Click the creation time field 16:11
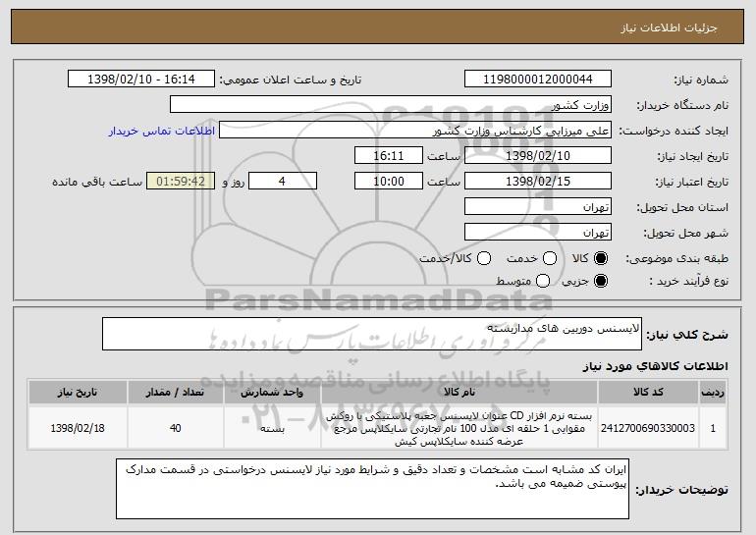Image resolution: width=756 pixels, height=535 pixels. coord(389,156)
